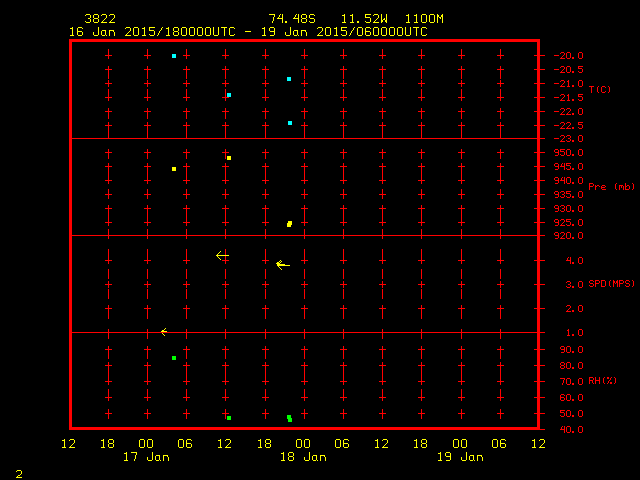The image size is (640, 480).
Task: Select the yellow pressure point near 945.0
Action: pos(174,169)
